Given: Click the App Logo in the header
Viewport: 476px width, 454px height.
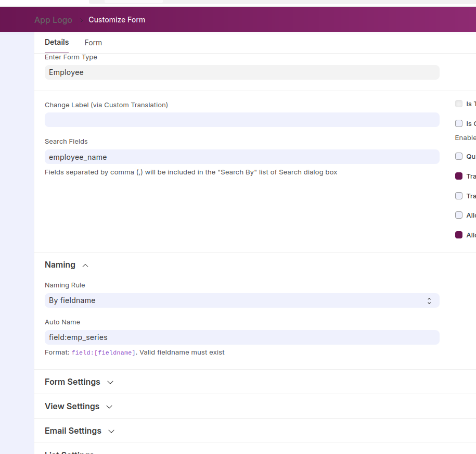Looking at the screenshot, I should tap(53, 20).
